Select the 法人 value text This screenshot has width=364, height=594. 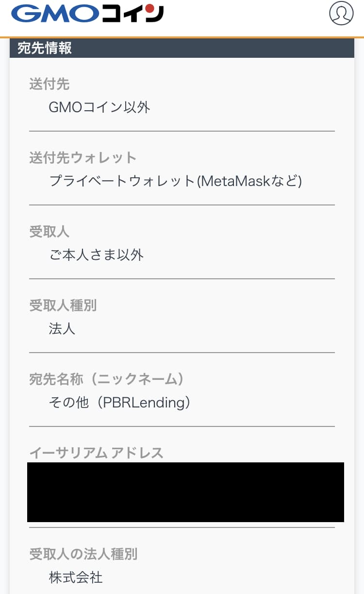62,329
